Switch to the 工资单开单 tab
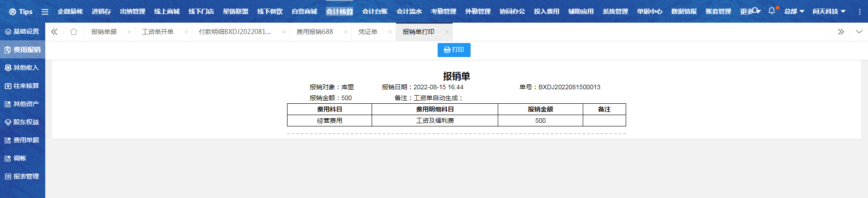The width and height of the screenshot is (868, 198). click(x=158, y=32)
